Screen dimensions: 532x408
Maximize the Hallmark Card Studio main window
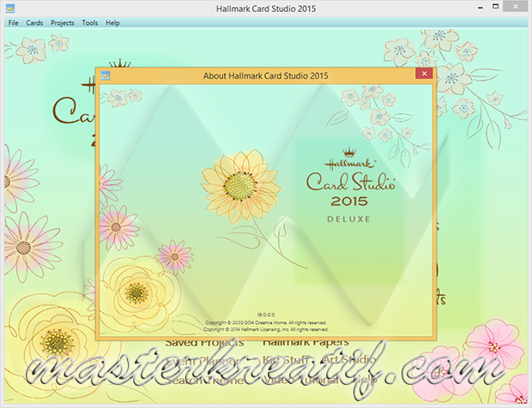coord(496,7)
